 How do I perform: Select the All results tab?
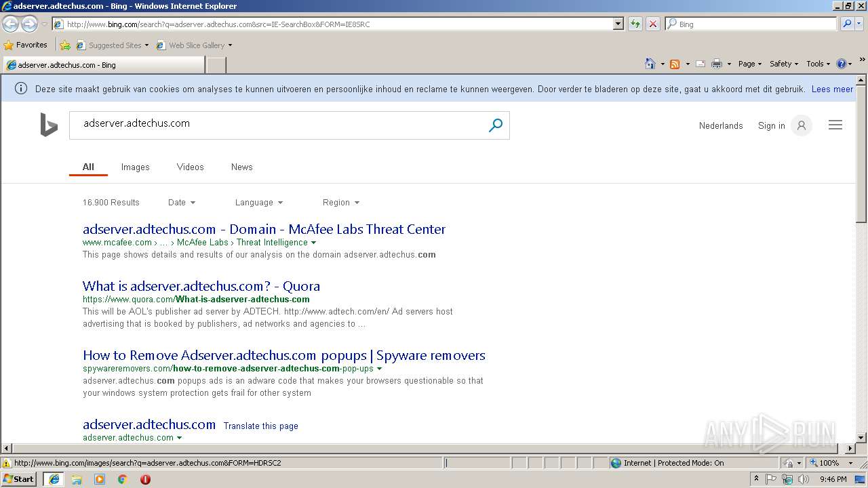point(88,167)
